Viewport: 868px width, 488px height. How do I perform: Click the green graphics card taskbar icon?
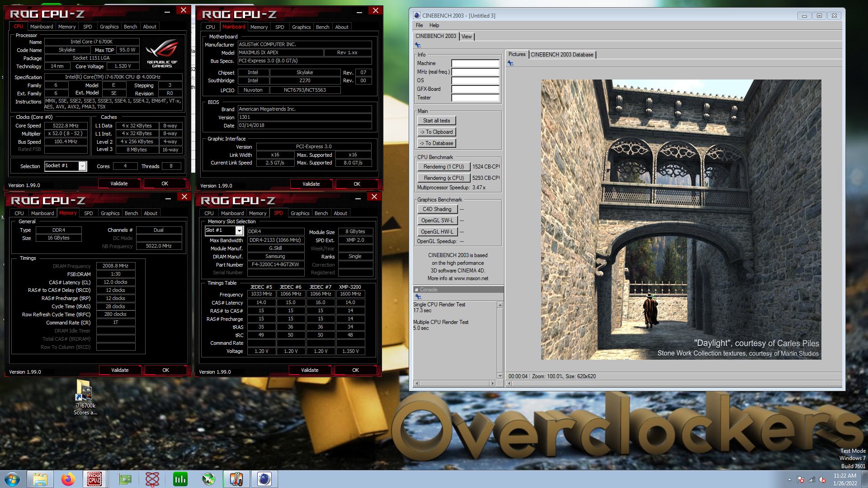[x=125, y=479]
